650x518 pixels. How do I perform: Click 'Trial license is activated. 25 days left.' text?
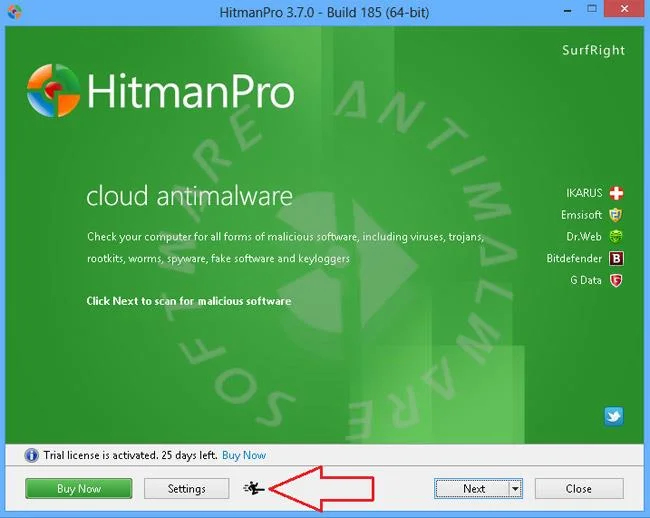(x=131, y=455)
